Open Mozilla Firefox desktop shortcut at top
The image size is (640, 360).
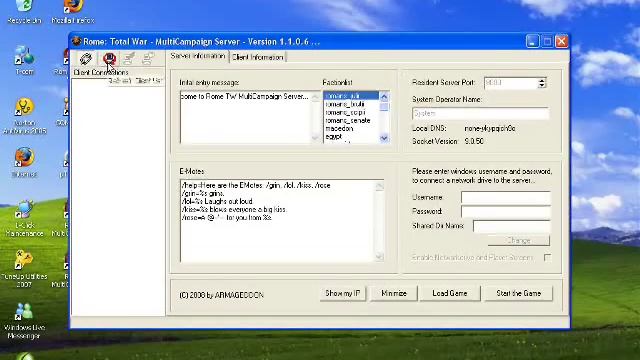click(x=73, y=11)
